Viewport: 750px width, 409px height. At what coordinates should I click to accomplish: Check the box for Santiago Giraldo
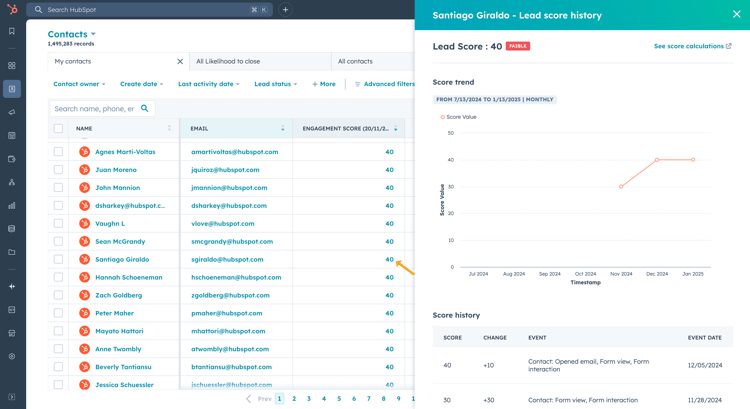[x=58, y=259]
